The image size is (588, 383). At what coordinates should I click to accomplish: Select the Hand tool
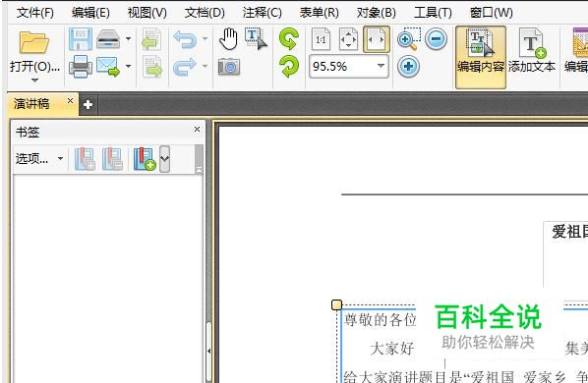(228, 39)
